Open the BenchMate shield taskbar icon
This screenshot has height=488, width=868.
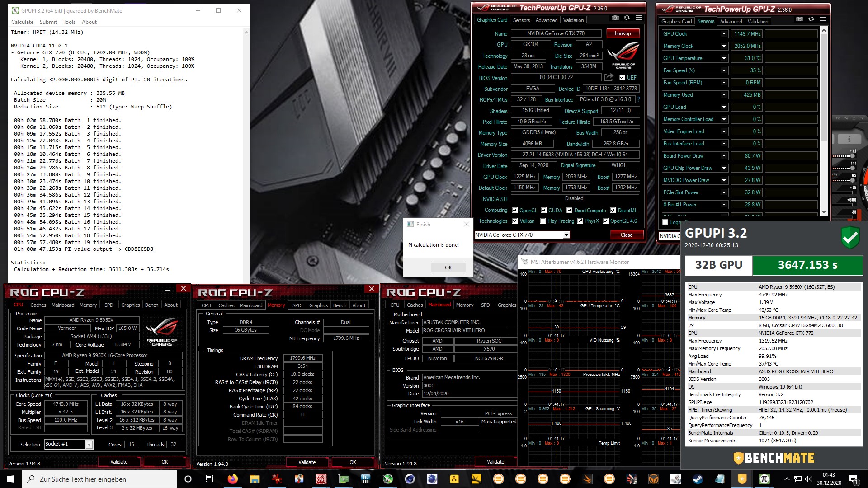pos(742,479)
